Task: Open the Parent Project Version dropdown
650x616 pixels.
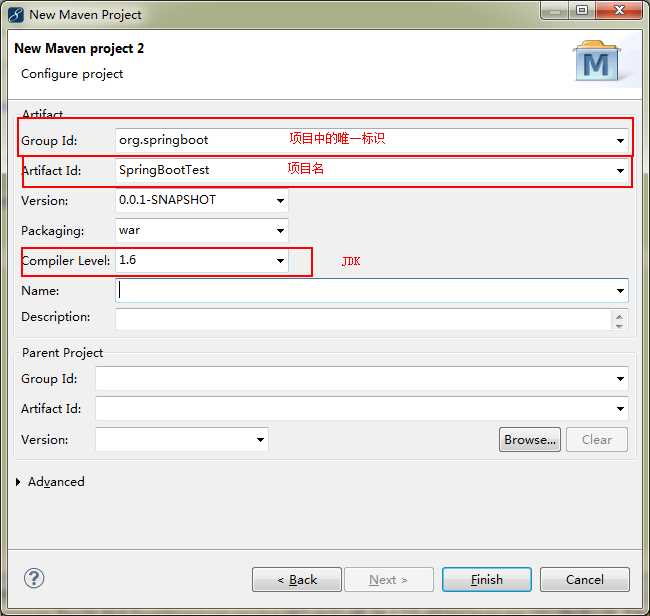Action: point(260,439)
